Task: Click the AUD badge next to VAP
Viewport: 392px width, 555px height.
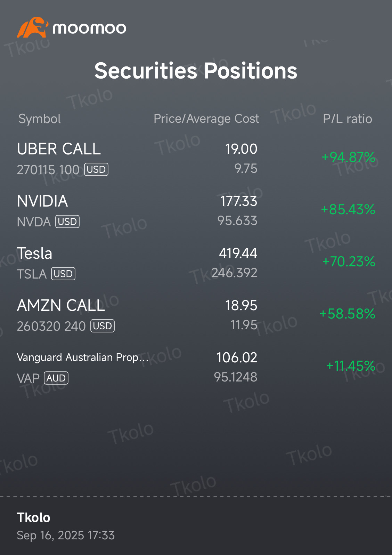Action: 56,378
